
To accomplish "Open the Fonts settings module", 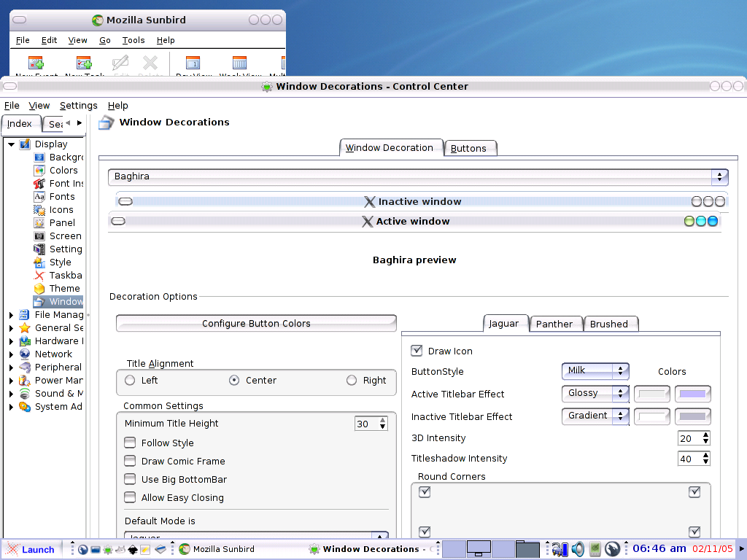I will (x=54, y=196).
